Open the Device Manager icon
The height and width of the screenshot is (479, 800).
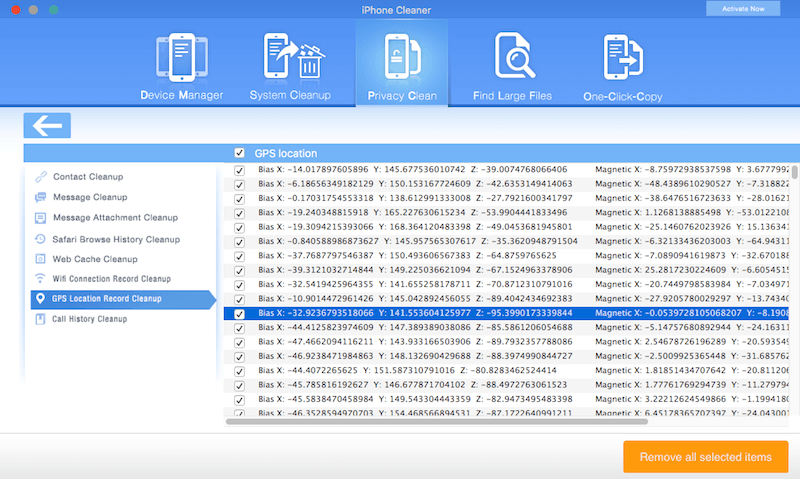[x=182, y=58]
